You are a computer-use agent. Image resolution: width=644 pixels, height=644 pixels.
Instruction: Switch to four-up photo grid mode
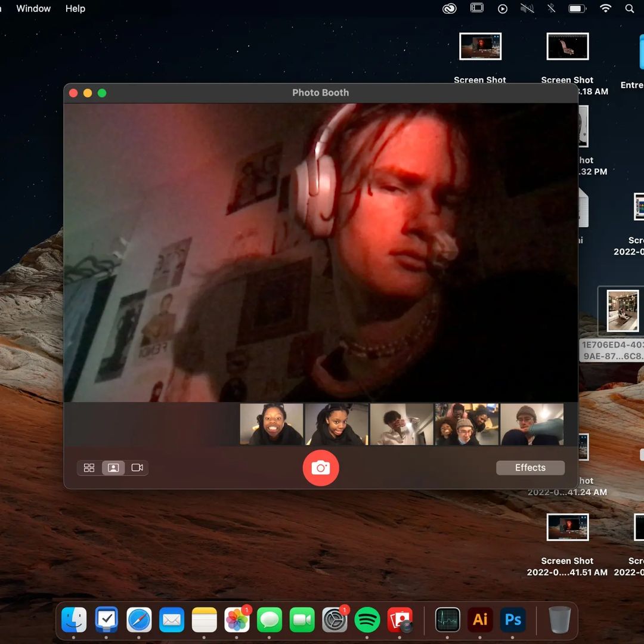(x=89, y=468)
